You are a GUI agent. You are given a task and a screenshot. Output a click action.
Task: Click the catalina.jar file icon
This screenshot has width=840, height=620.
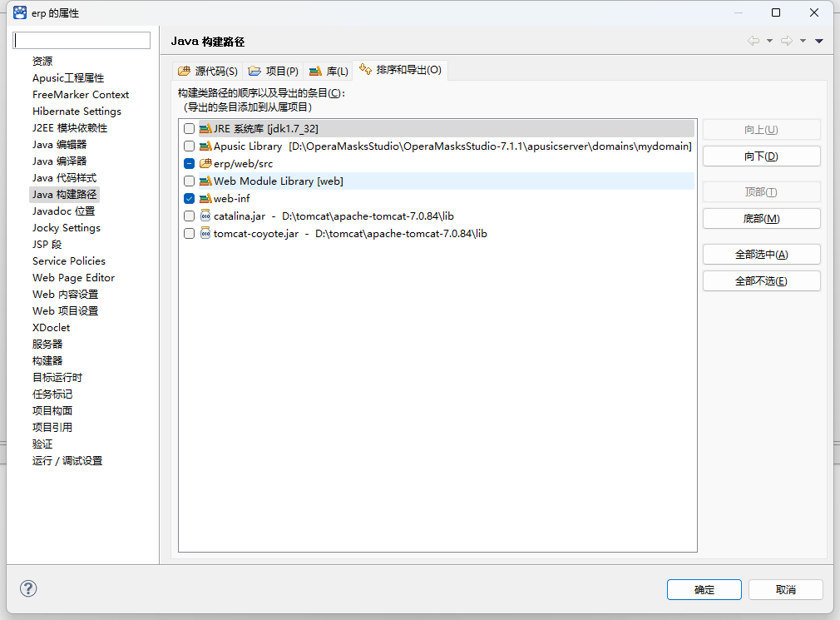(x=205, y=216)
